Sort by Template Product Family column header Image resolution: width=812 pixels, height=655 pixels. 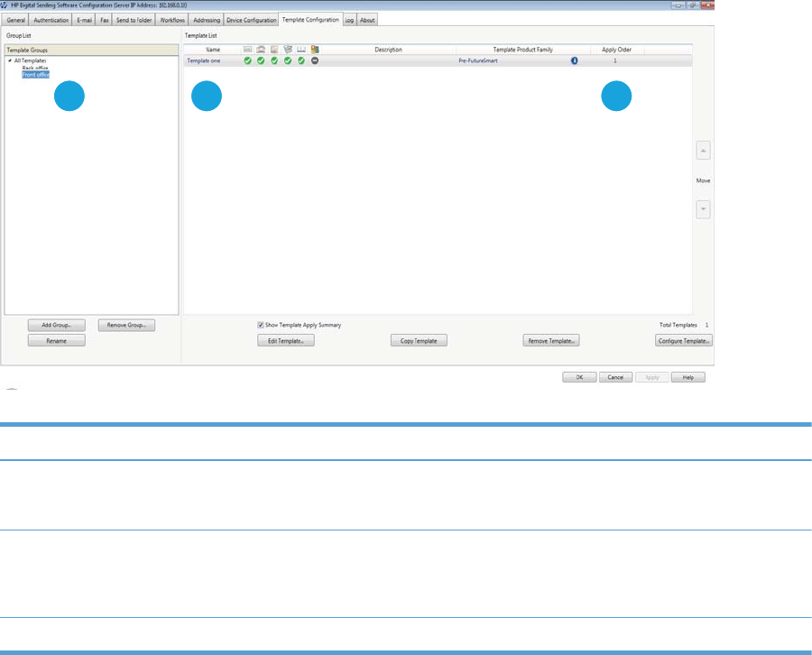[523, 50]
